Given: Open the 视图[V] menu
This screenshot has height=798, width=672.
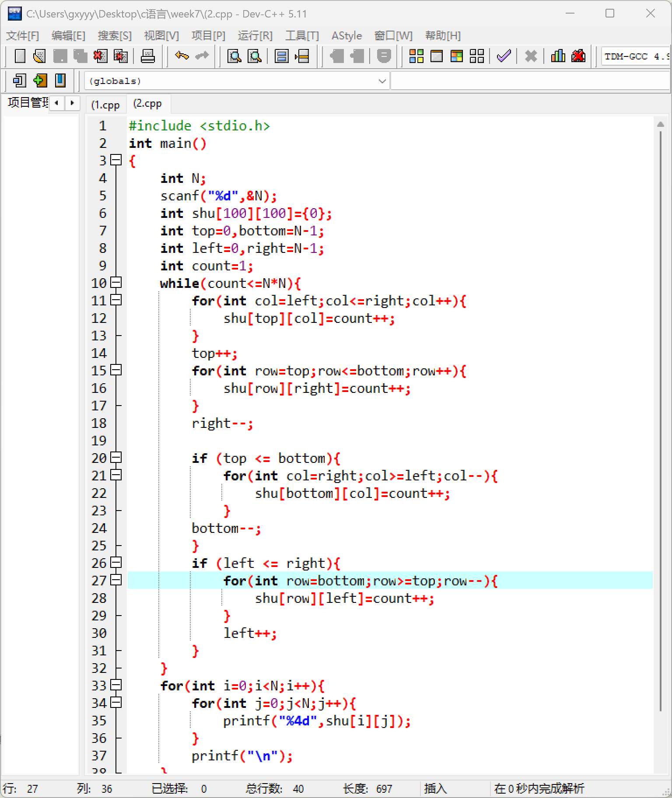Looking at the screenshot, I should [x=161, y=35].
